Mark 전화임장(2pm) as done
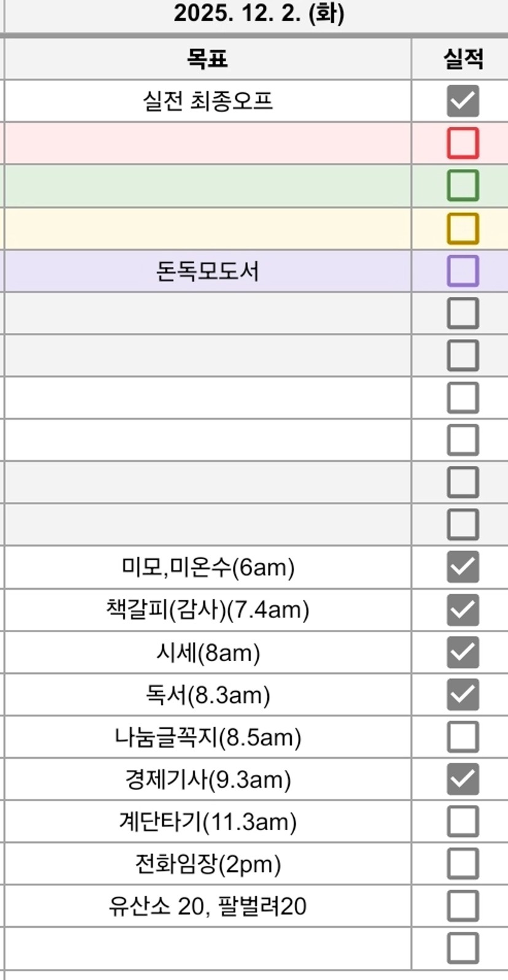Viewport: 508px width, 980px height. pyautogui.click(x=463, y=864)
